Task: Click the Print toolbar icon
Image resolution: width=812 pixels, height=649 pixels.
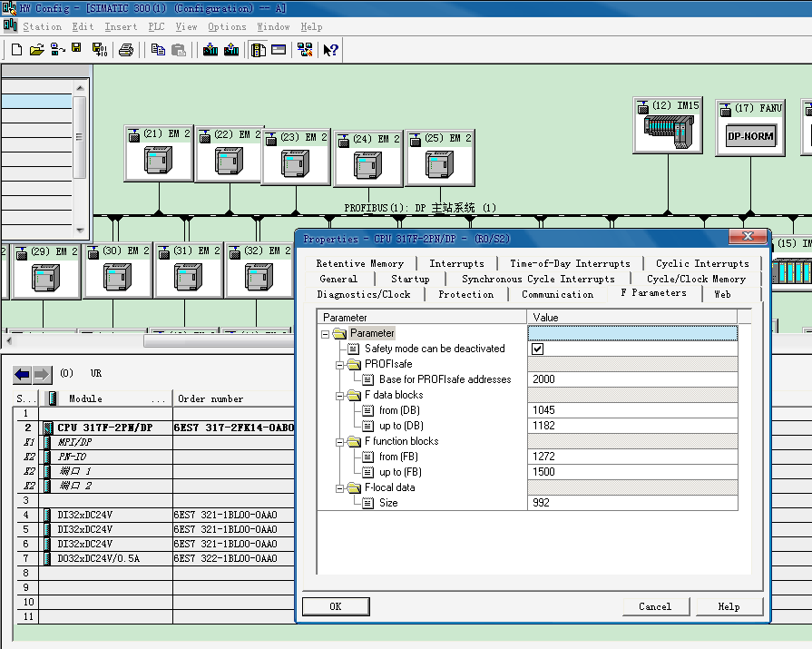Action: (126, 50)
